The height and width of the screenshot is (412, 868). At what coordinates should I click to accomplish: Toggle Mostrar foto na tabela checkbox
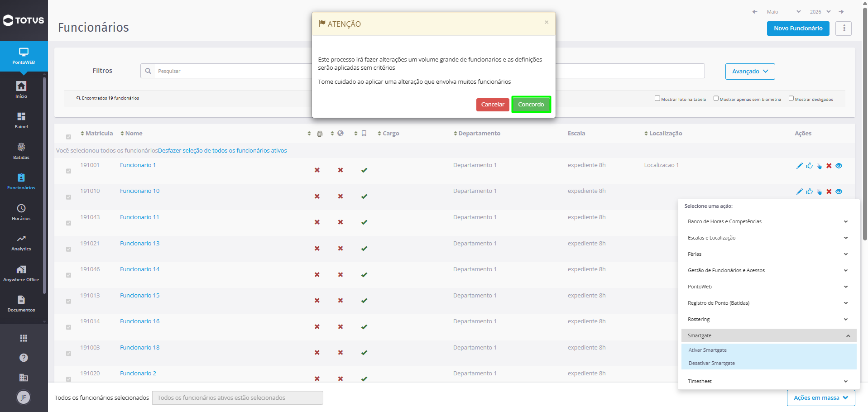coord(657,98)
